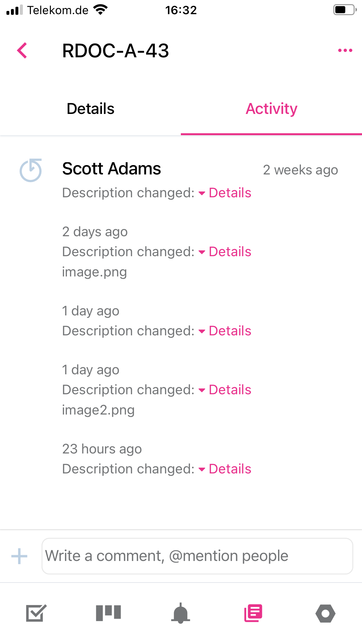
Task: Expand Details of the 2 days ago change
Action: pos(230,252)
